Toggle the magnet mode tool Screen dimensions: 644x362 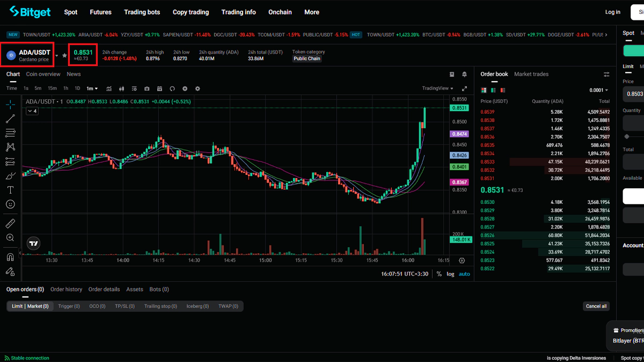(x=10, y=257)
